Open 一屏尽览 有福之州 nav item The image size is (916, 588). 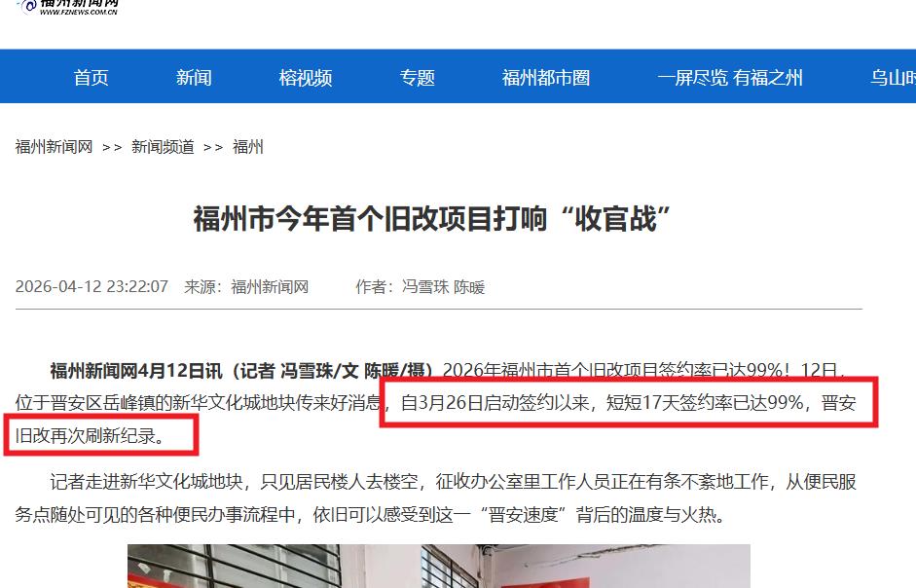pos(730,77)
